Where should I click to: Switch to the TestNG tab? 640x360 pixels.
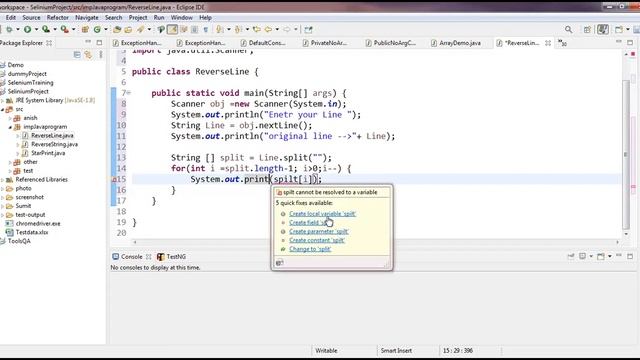[171, 256]
